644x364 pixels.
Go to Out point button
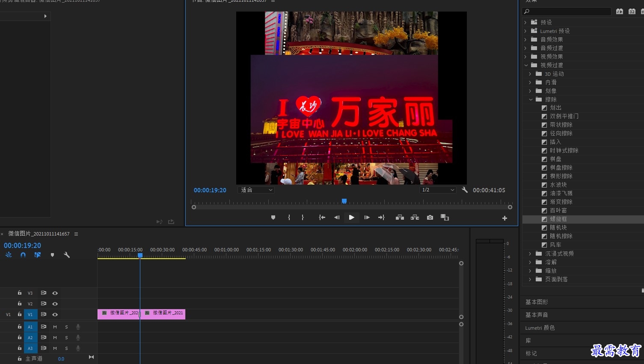pyautogui.click(x=381, y=218)
